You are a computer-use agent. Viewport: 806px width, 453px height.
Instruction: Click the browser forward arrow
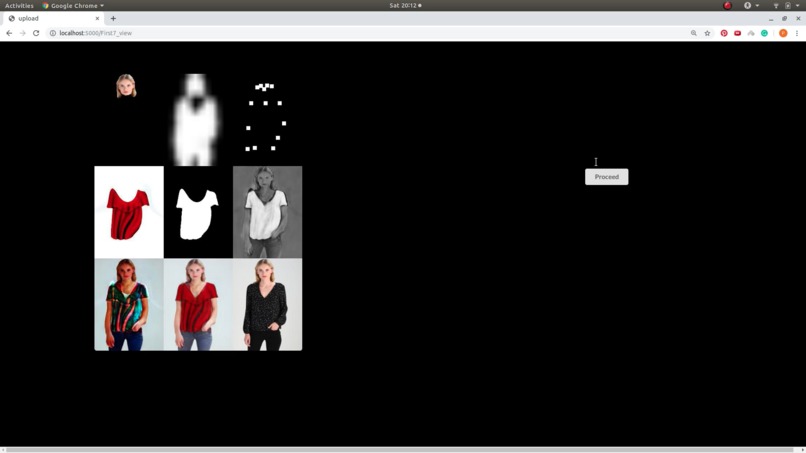click(23, 33)
